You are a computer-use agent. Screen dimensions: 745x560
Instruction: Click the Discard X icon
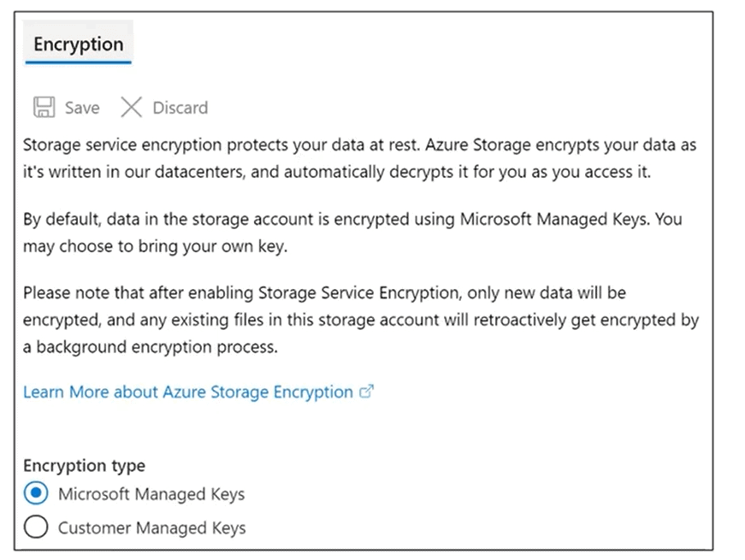pos(131,108)
